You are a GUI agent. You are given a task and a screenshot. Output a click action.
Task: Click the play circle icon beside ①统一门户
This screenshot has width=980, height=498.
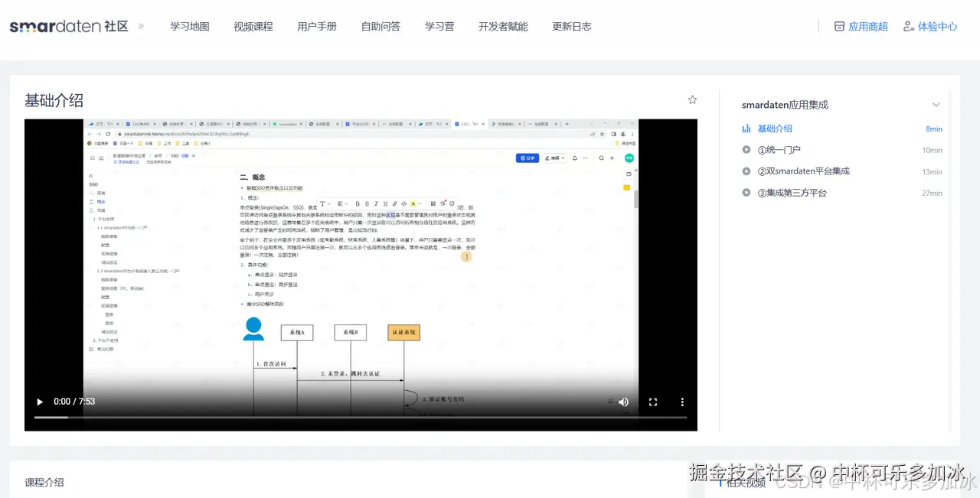point(745,150)
